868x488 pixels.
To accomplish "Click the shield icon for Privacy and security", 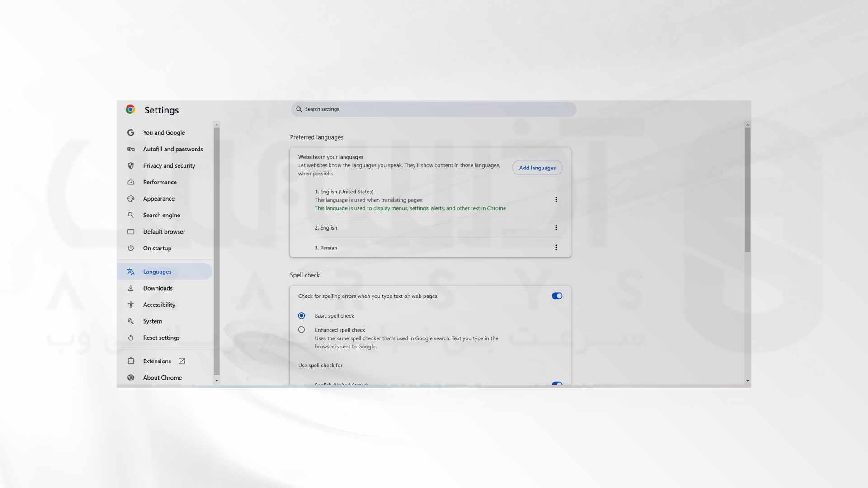I will [x=131, y=165].
